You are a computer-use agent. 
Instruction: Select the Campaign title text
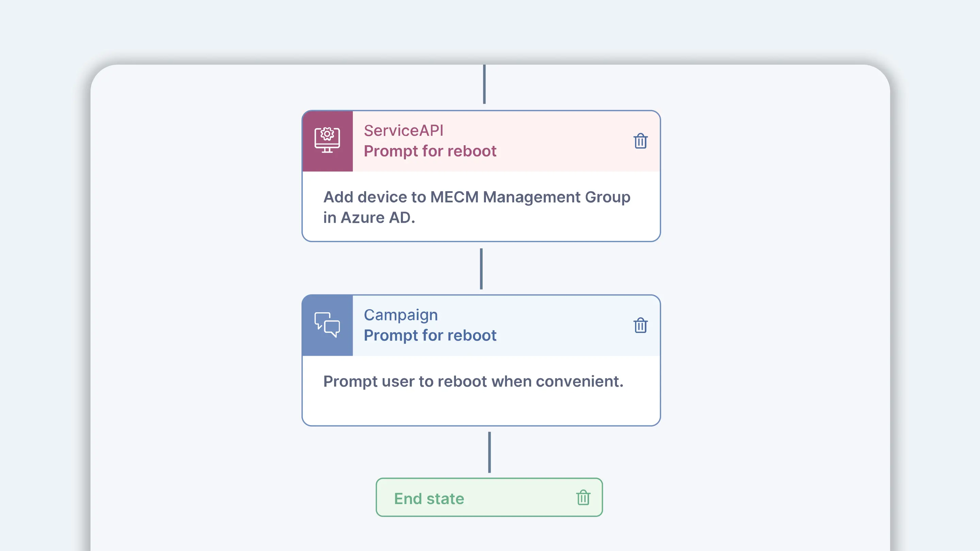click(401, 315)
